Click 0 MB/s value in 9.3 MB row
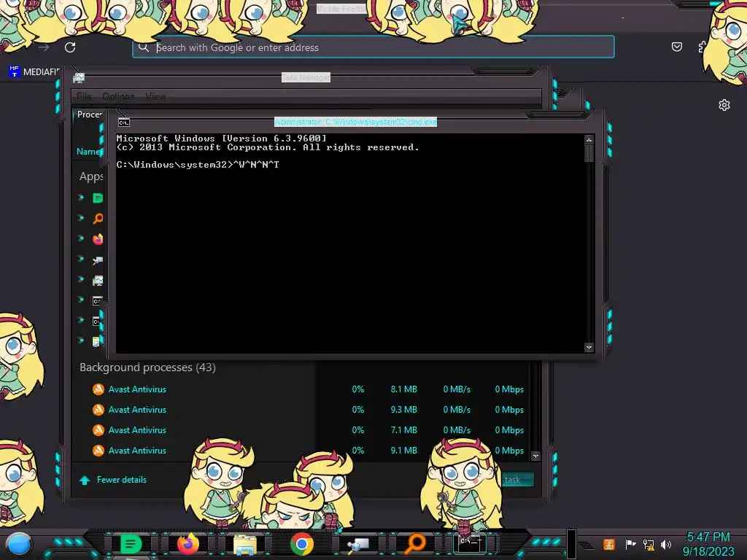Viewport: 747px width, 560px height. coord(457,410)
